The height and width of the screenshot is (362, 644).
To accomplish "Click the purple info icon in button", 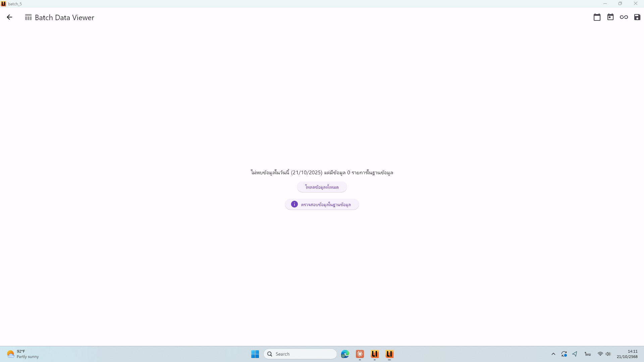I will coord(294,204).
